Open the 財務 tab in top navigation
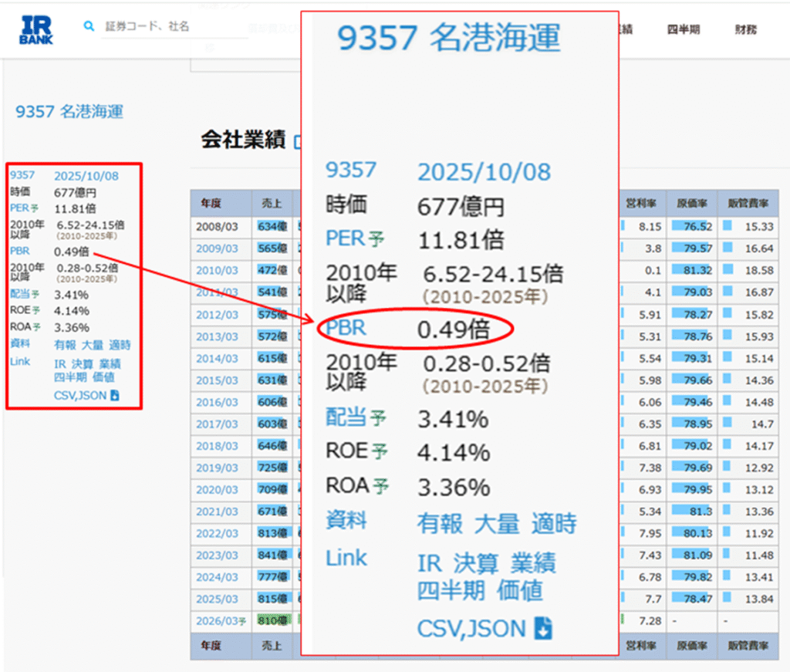This screenshot has width=790, height=672. click(745, 30)
